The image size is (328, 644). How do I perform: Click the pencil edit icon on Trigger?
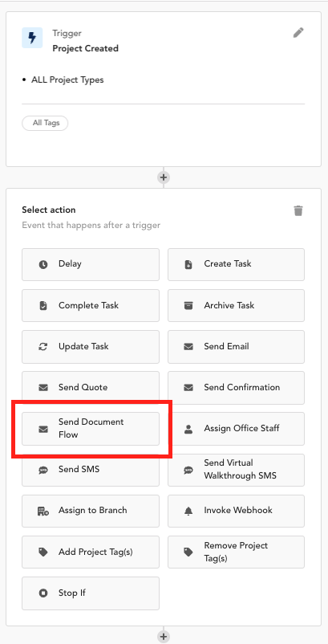(x=298, y=33)
